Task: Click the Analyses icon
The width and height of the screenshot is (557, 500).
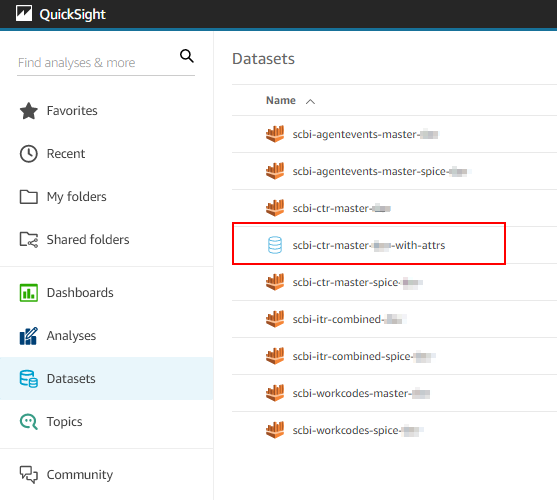Action: [28, 336]
